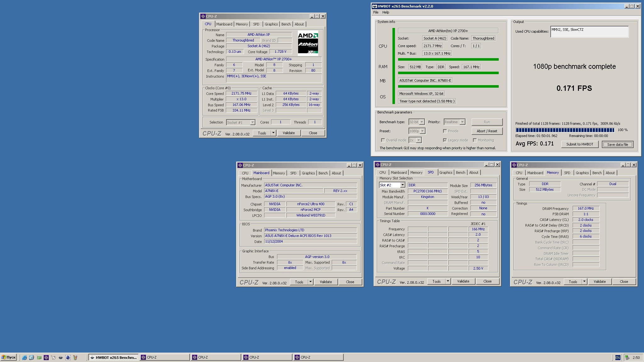The width and height of the screenshot is (644, 362).
Task: Activate HWBOT x265 Benchmark taskbar button
Action: pyautogui.click(x=113, y=357)
